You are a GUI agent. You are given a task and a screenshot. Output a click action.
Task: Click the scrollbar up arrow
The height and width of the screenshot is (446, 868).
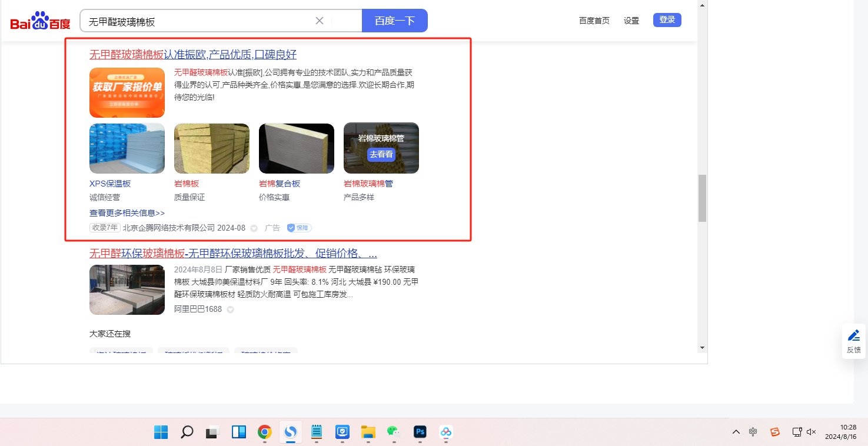tap(702, 5)
